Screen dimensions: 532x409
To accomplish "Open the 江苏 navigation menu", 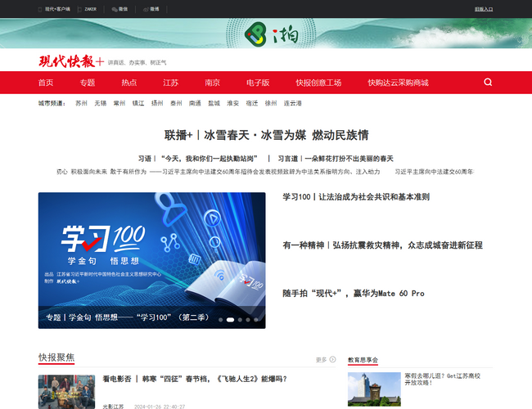I will click(170, 83).
